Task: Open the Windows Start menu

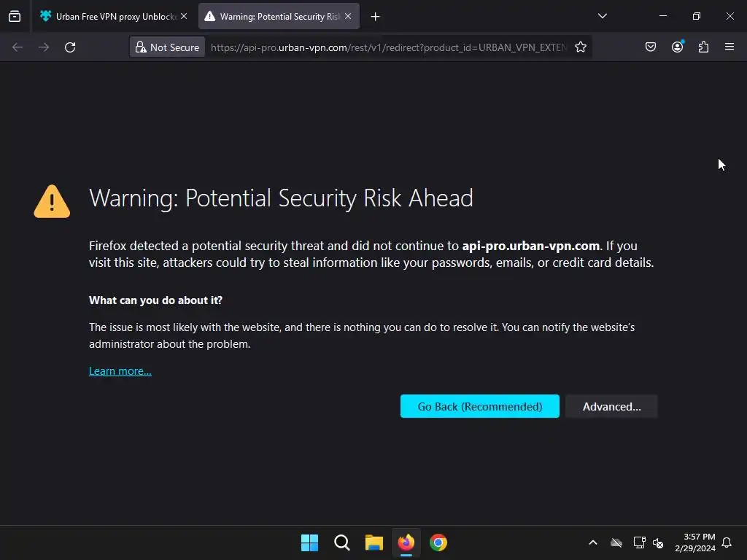Action: [x=309, y=542]
